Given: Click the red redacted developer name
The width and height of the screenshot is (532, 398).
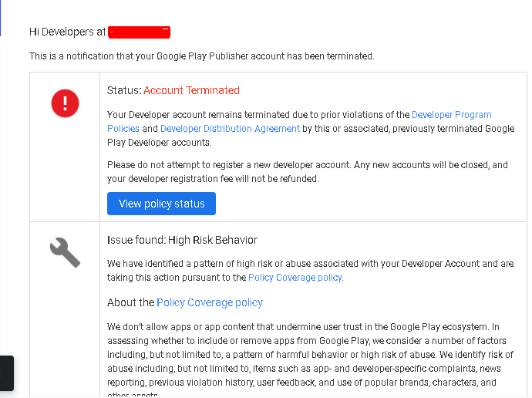Looking at the screenshot, I should coord(139,32).
